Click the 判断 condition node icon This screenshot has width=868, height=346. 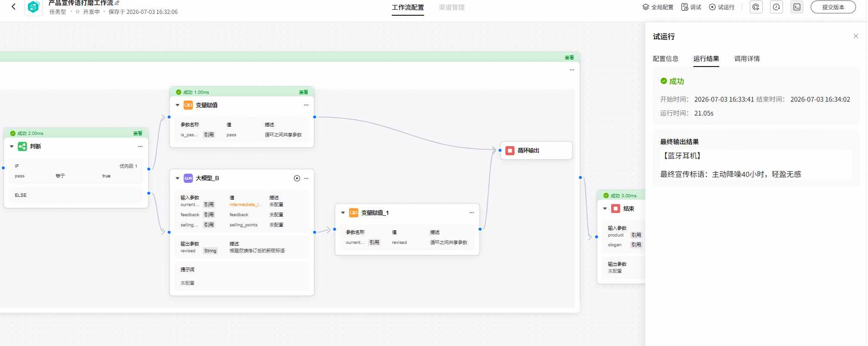coord(23,146)
